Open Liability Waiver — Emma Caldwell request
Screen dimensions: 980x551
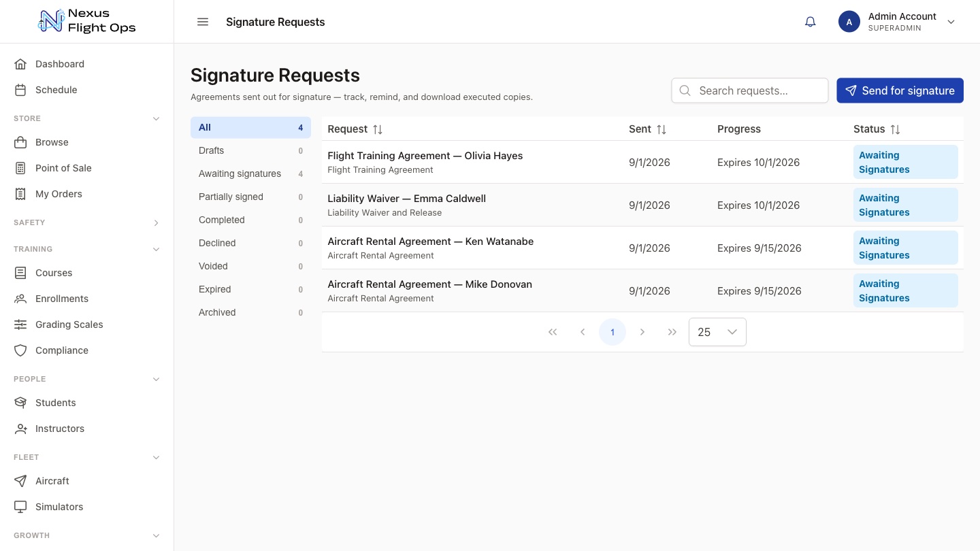point(642,205)
